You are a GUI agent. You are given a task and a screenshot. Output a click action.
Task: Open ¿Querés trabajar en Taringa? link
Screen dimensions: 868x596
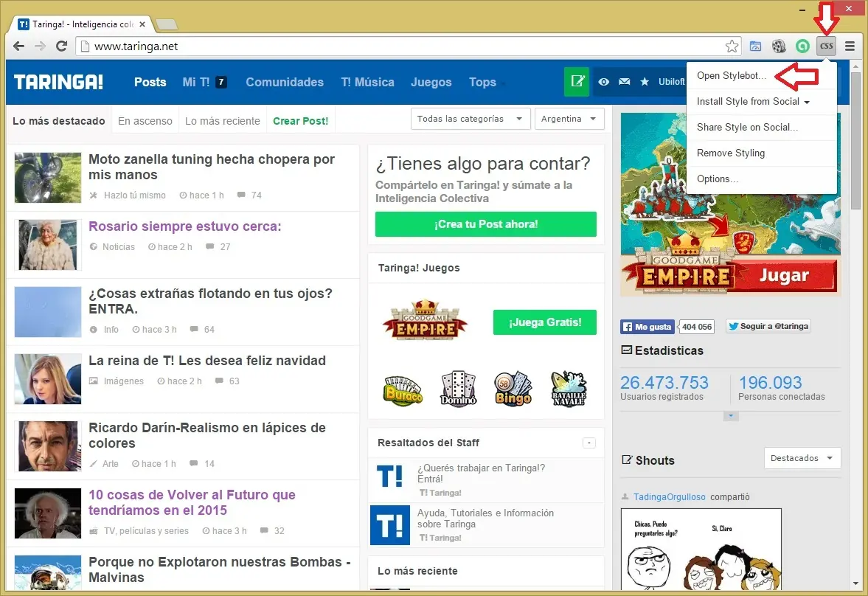(x=481, y=474)
